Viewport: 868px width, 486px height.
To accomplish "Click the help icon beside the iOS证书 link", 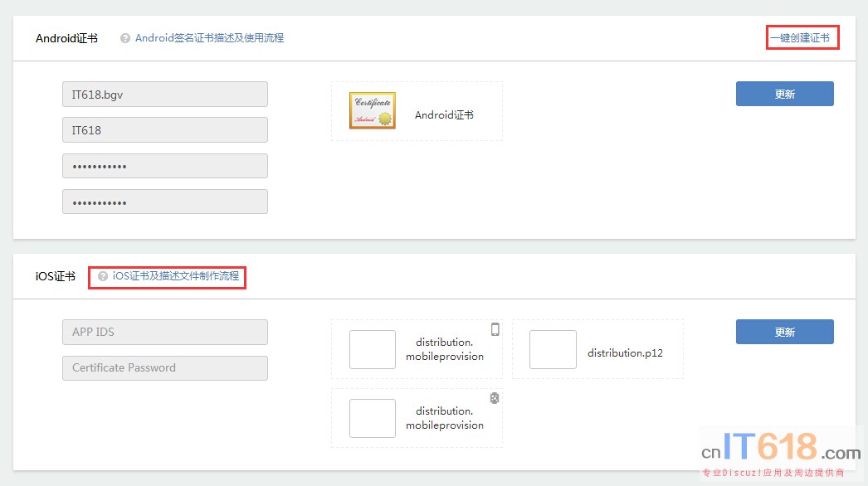I will click(x=103, y=276).
